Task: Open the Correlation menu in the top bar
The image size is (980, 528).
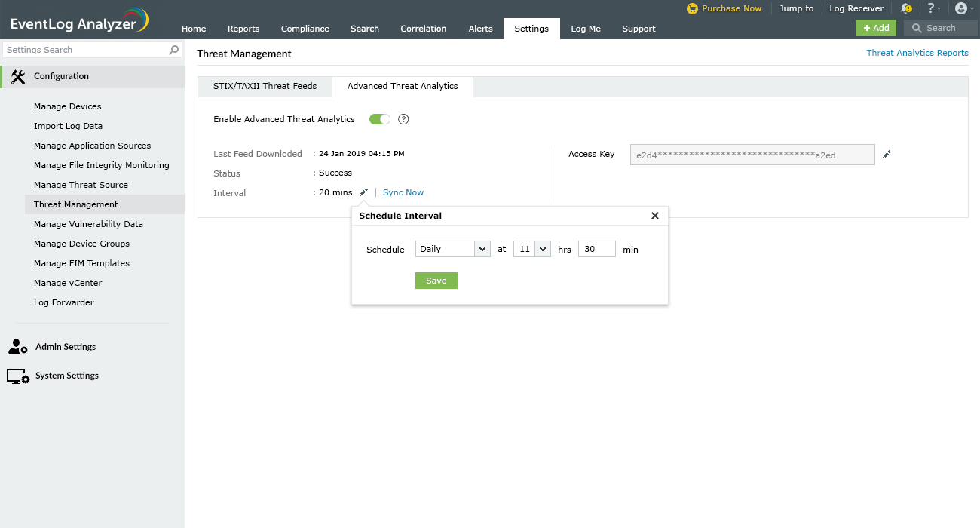Action: tap(423, 29)
